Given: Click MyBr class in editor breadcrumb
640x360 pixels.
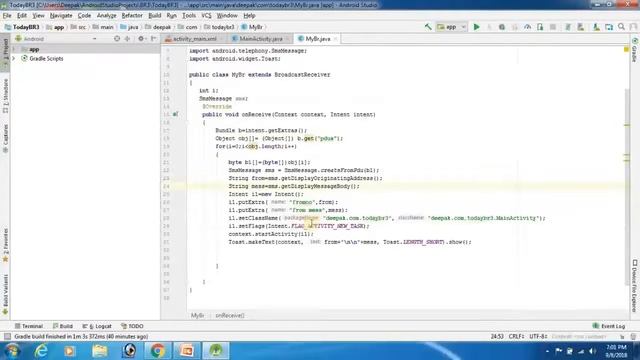Looking at the screenshot, I should pos(197,316).
